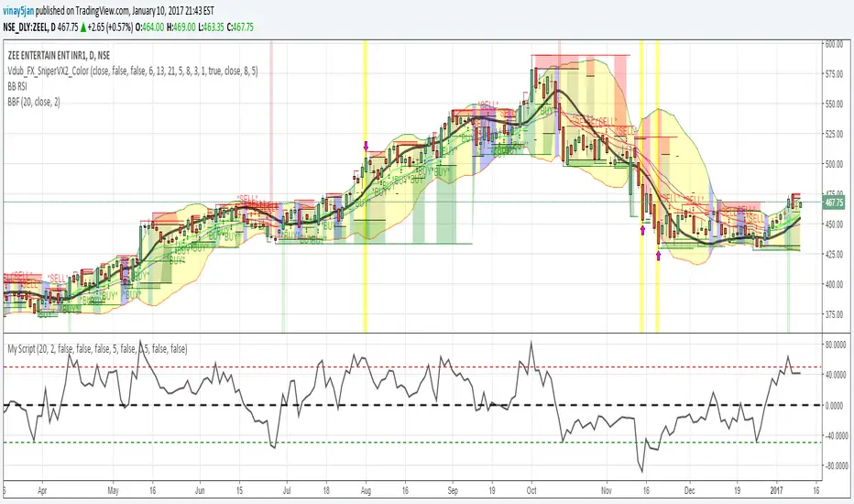The width and height of the screenshot is (854, 504).
Task: Click the magenta down-arrow marker above August candle
Action: coord(366,146)
